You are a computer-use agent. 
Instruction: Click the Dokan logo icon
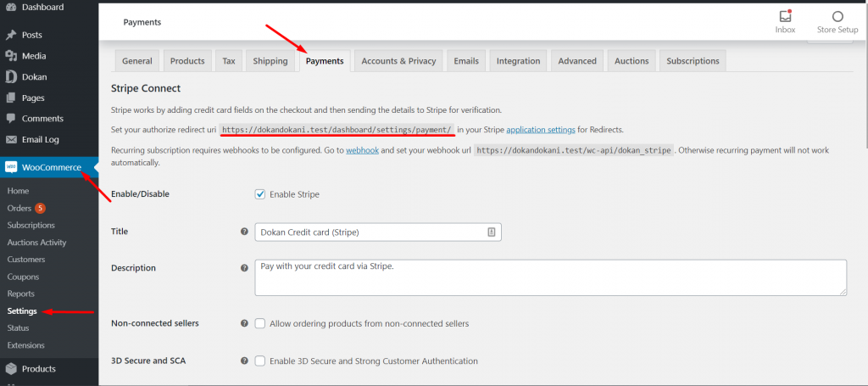coord(10,77)
